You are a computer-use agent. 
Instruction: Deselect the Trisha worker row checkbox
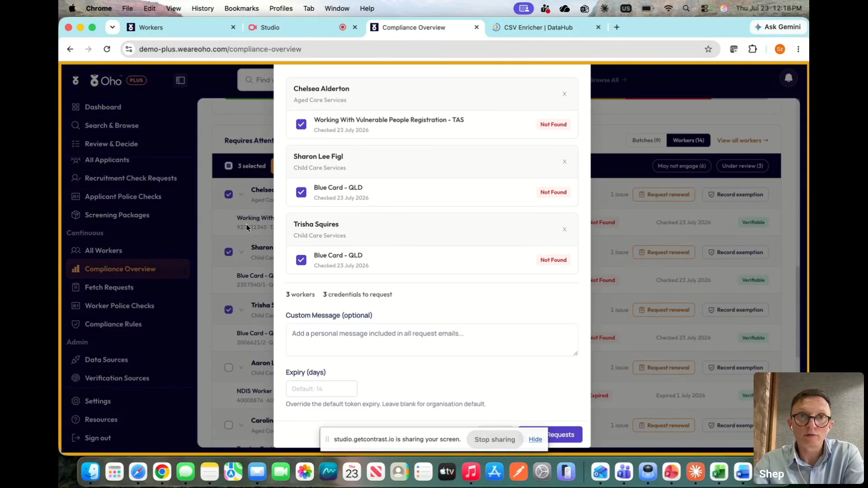229,310
